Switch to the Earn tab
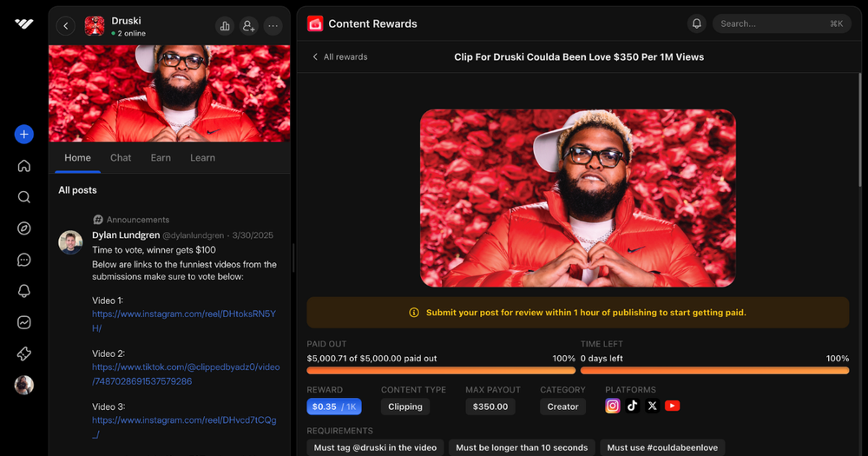Viewport: 868px width, 456px height. (161, 158)
